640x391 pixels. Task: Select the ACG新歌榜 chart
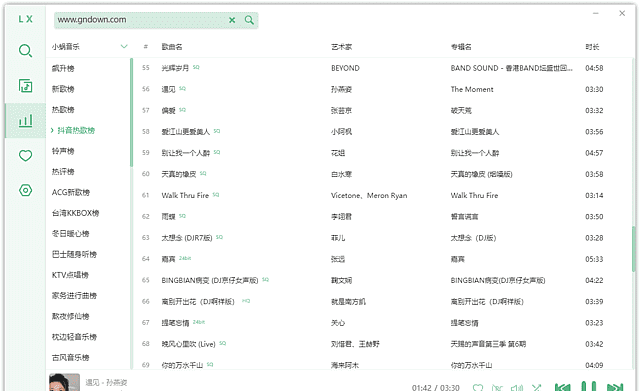coord(71,192)
